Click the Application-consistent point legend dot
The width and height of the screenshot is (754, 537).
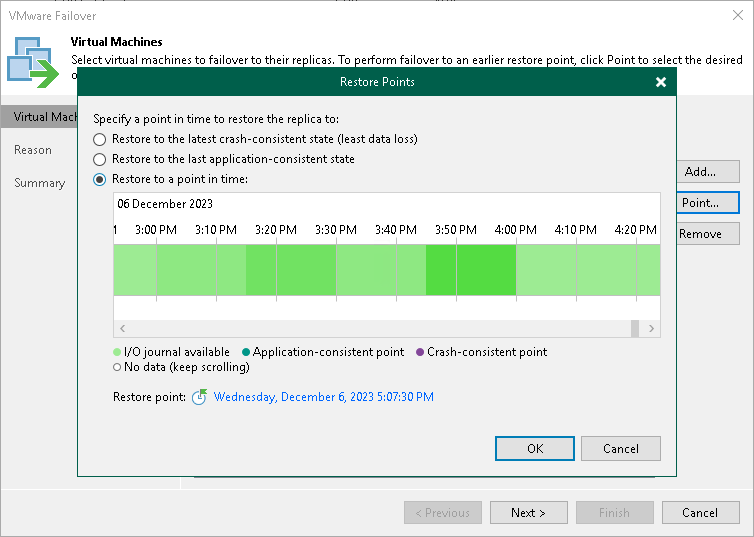pyautogui.click(x=246, y=352)
